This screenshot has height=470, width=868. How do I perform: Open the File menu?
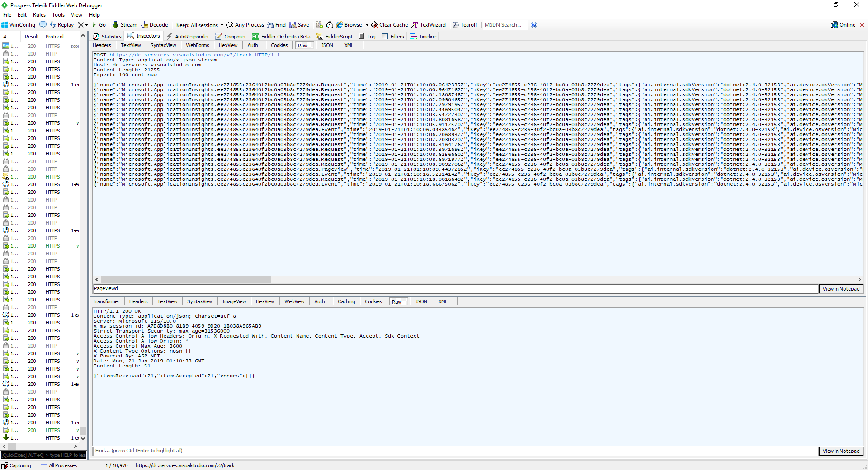pos(7,15)
